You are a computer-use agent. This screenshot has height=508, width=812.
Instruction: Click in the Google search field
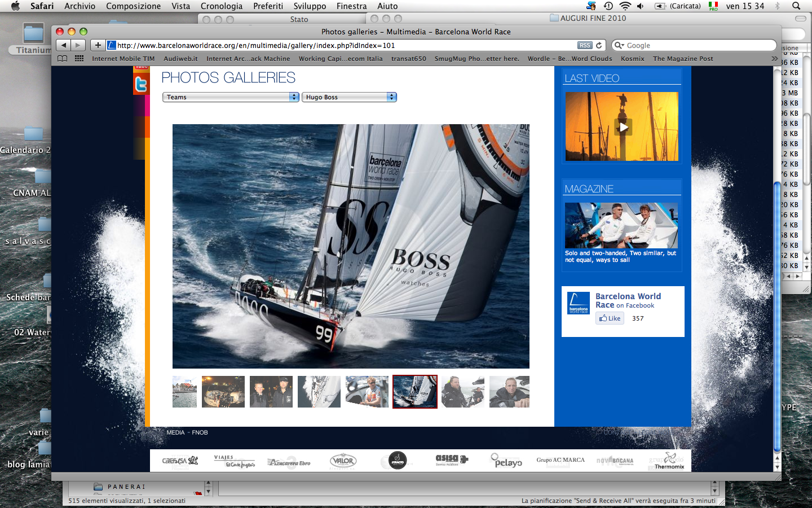pos(695,45)
